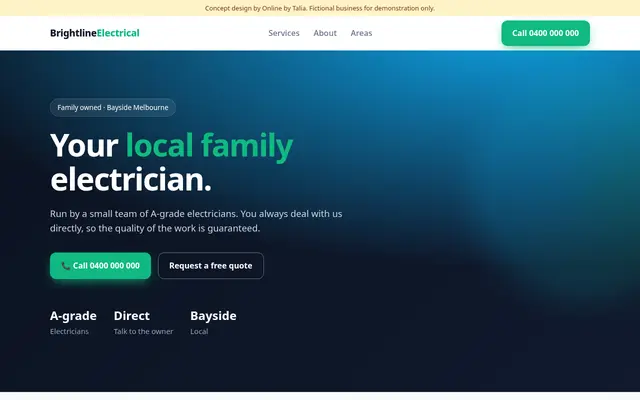Click the hero Call 0400 000 000 button
Screen dimensions: 640x400
(100, 266)
